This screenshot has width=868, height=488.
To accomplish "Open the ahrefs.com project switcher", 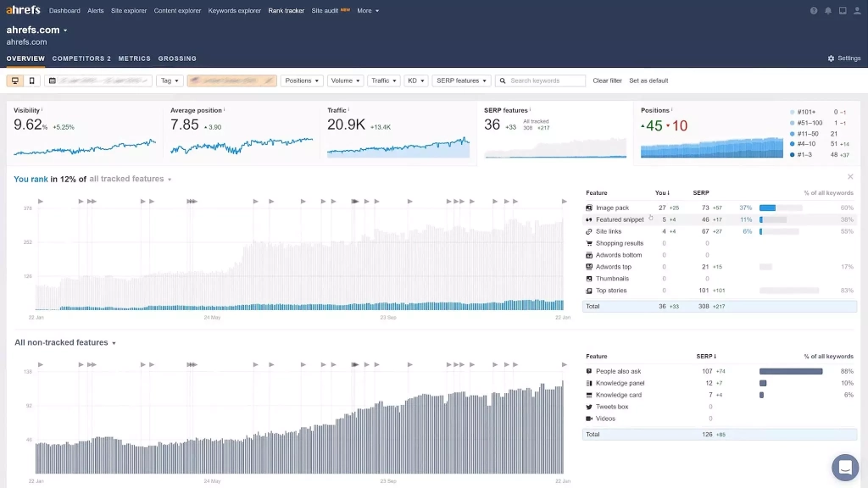I will 36,30.
